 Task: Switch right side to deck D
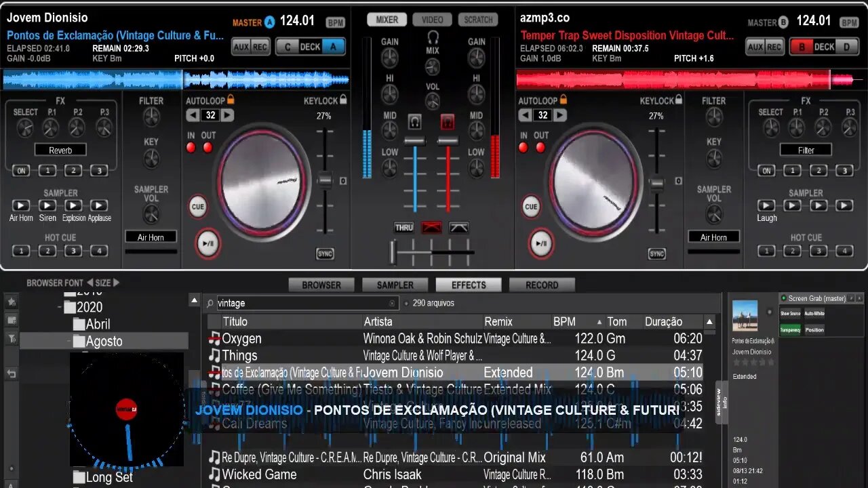846,47
